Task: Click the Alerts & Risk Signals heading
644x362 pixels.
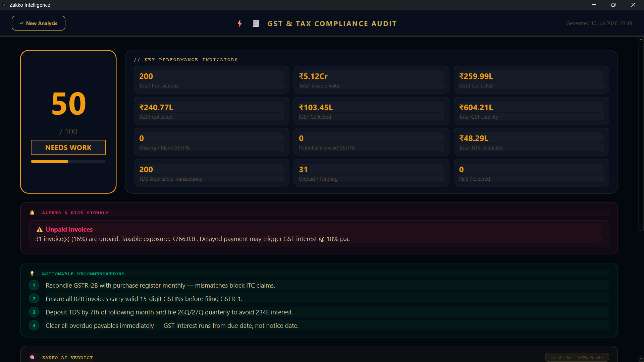Action: 75,213
